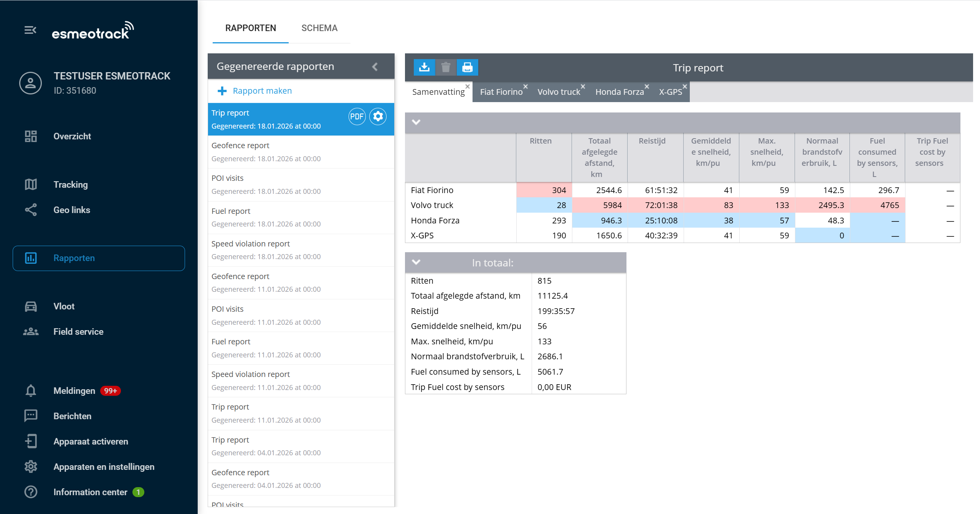Open Geo links
Viewport: 980px width, 514px height.
tap(71, 210)
